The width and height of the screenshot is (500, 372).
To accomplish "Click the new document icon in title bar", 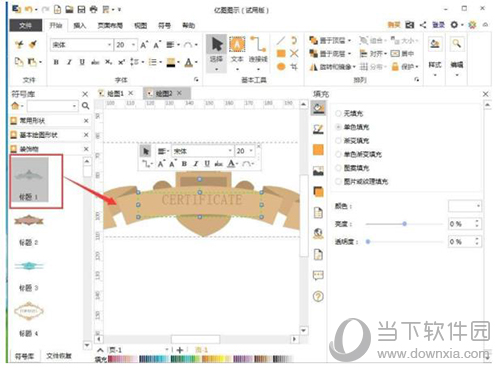I will coord(57,9).
